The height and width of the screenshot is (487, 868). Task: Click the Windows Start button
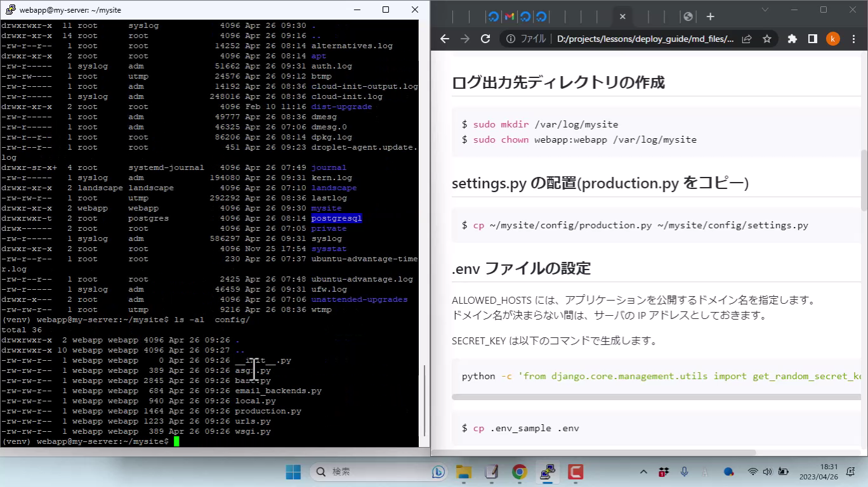click(293, 472)
